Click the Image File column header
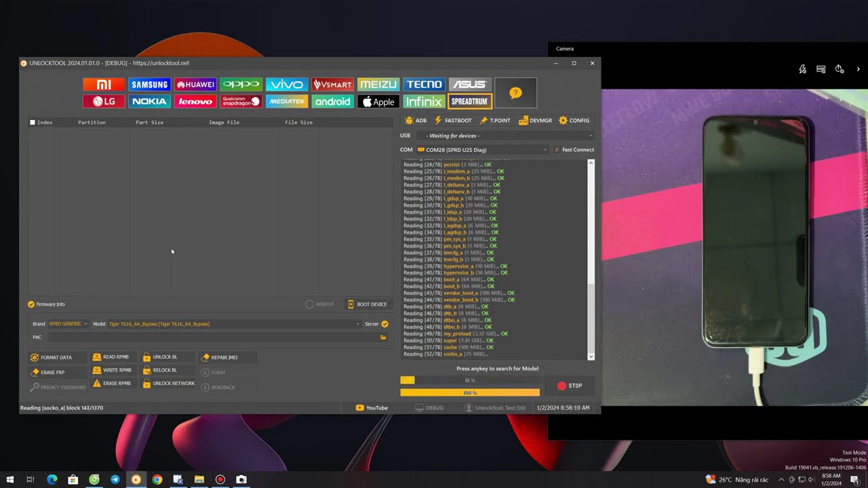Image resolution: width=868 pixels, height=488 pixels. pyautogui.click(x=224, y=123)
